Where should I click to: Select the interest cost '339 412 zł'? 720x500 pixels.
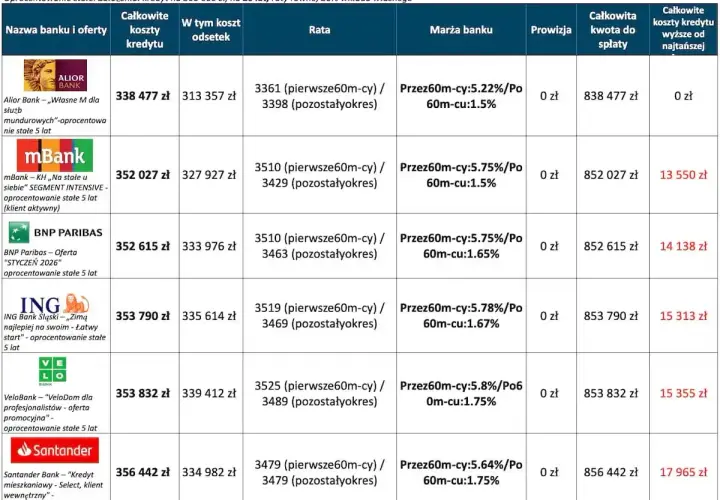click(209, 393)
